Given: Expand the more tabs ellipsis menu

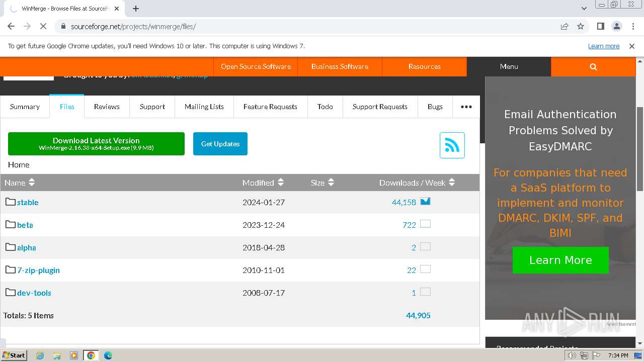Looking at the screenshot, I should click(466, 107).
